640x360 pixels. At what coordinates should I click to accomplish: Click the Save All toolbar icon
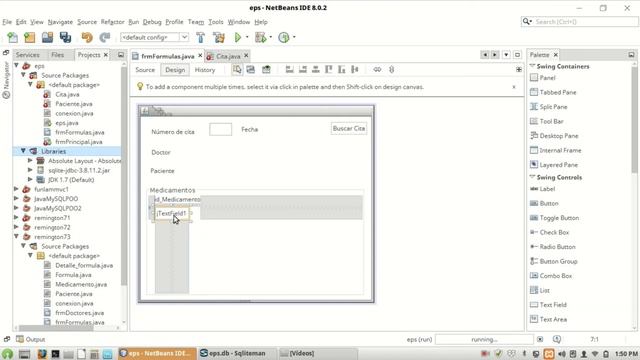tap(65, 38)
